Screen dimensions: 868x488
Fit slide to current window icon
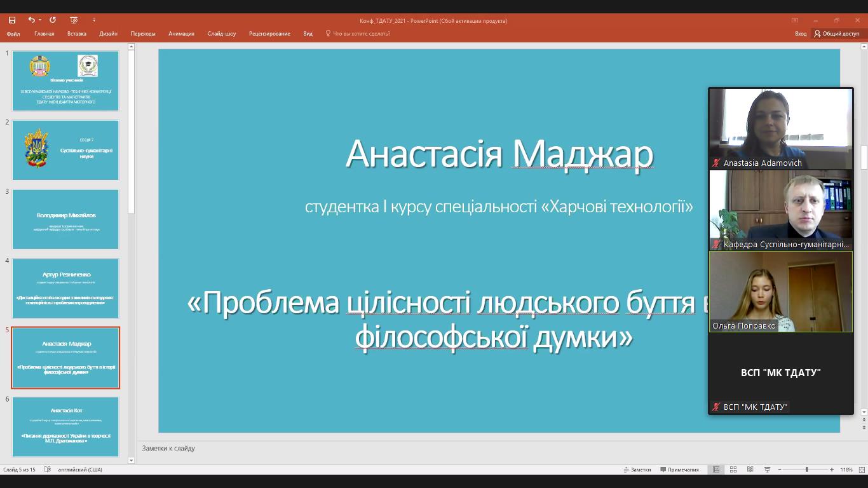861,470
